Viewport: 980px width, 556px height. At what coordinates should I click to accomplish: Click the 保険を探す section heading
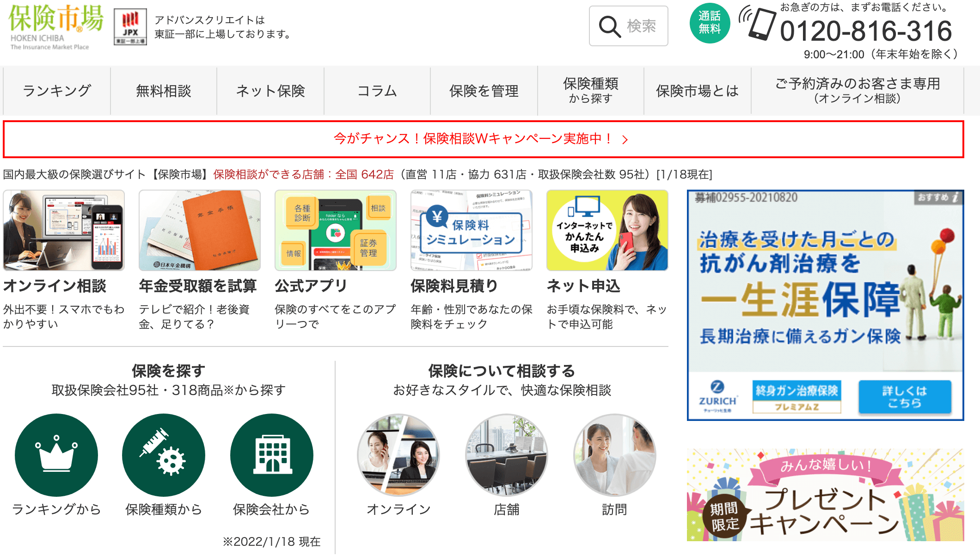point(169,371)
